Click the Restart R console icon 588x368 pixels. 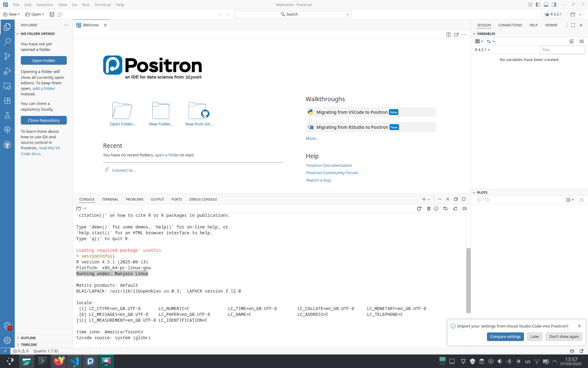coord(419,209)
